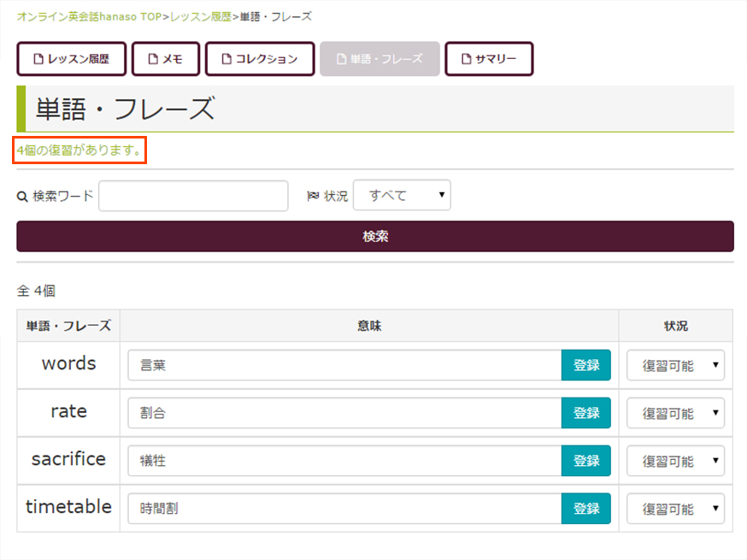Open the サマリー tab
Image resolution: width=747 pixels, height=560 pixels.
coord(489,59)
